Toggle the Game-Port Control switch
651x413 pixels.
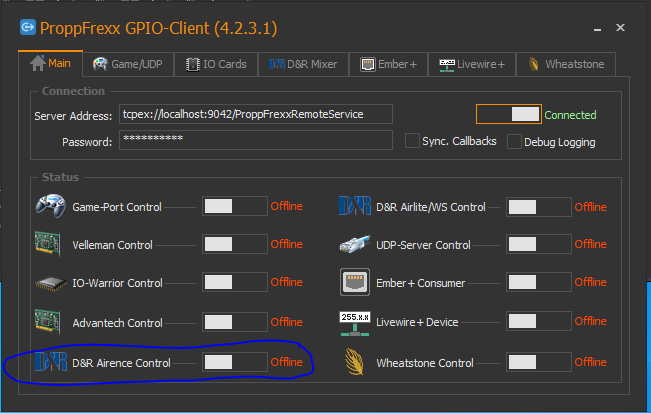[x=234, y=207]
